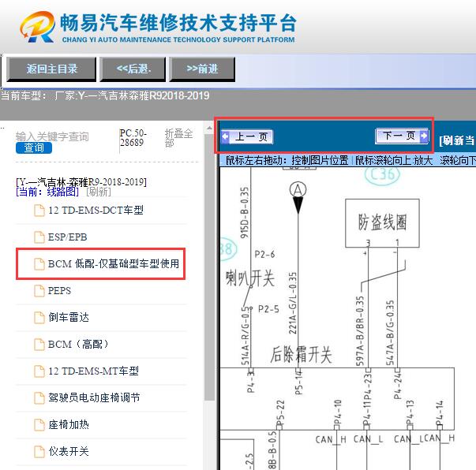Focus the 输入关键字查询 search field
Image resolution: width=476 pixels, height=470 pixels.
(x=52, y=136)
